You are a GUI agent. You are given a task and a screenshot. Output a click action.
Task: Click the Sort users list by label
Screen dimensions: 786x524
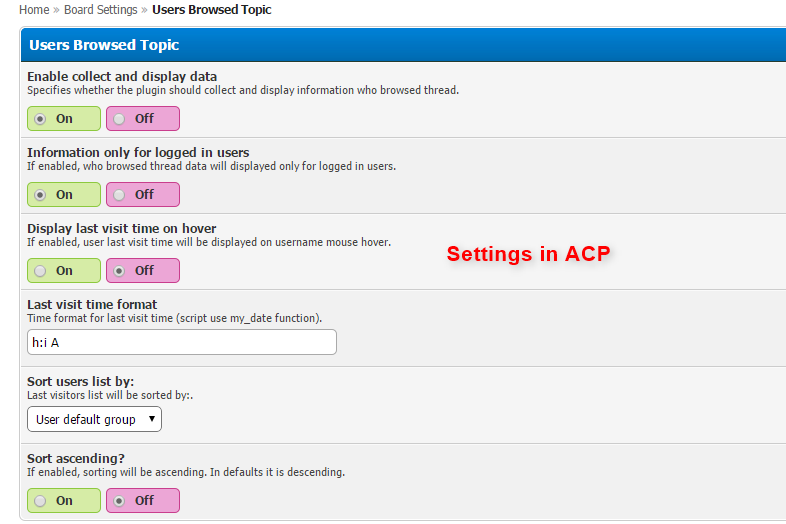click(81, 381)
